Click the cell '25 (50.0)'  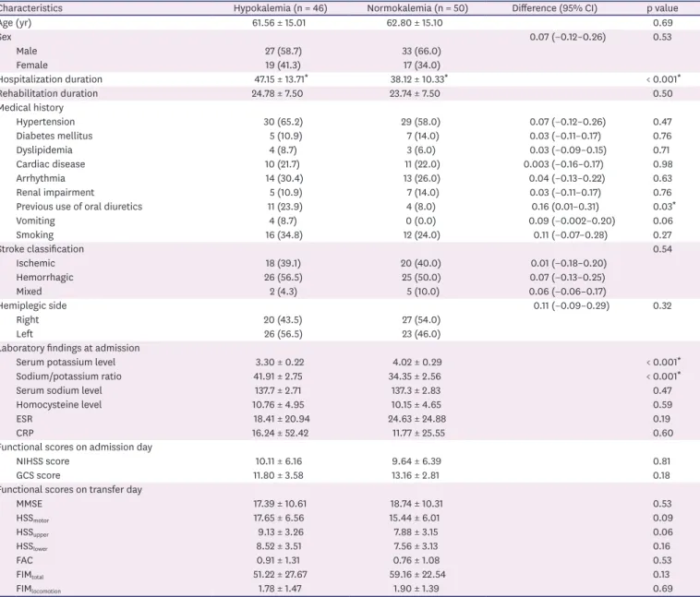(420, 278)
